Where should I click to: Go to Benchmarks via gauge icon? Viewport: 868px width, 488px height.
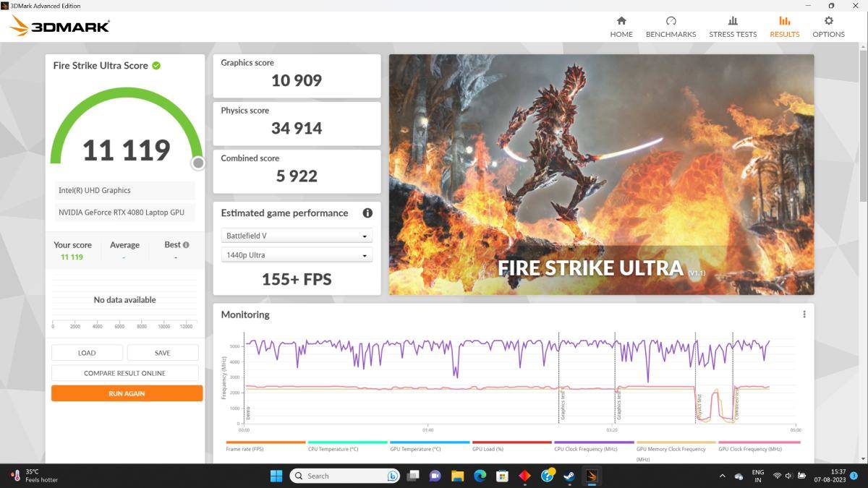[x=671, y=21]
